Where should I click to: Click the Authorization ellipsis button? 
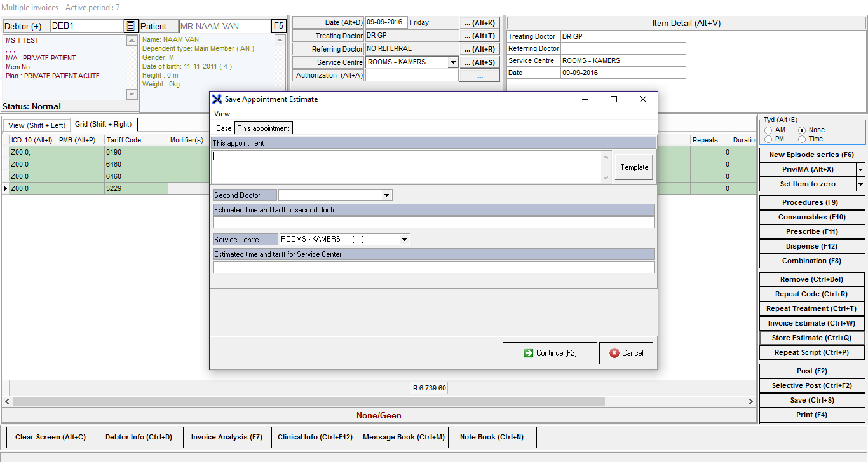(x=479, y=76)
